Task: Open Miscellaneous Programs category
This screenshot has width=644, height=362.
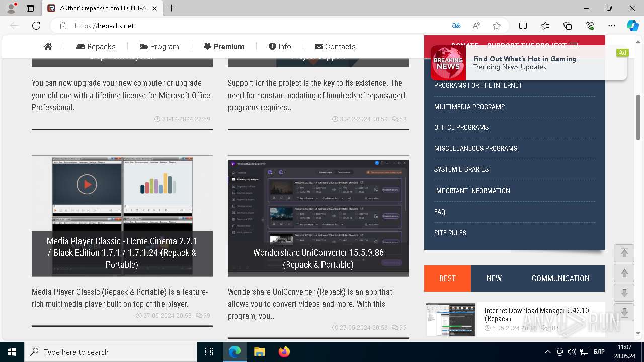Action: 475,148
